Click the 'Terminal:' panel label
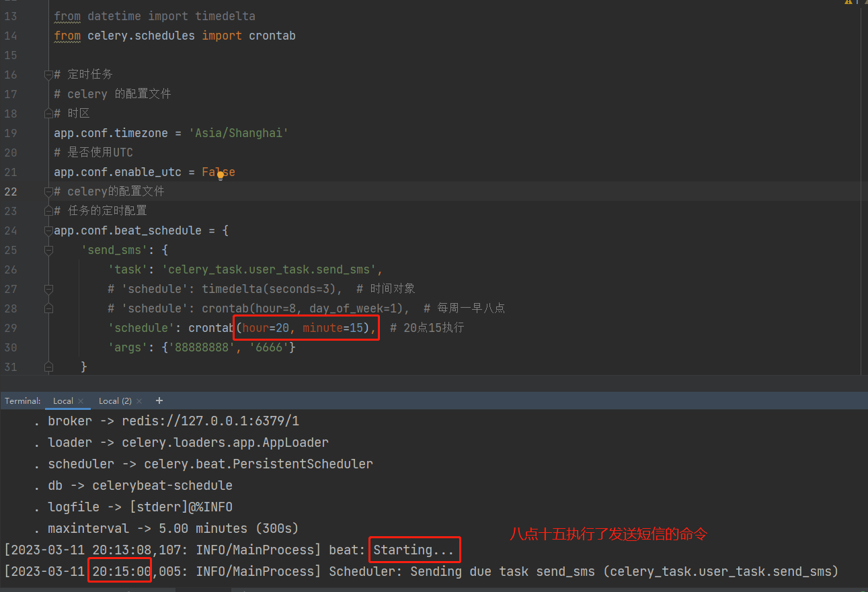 [23, 401]
